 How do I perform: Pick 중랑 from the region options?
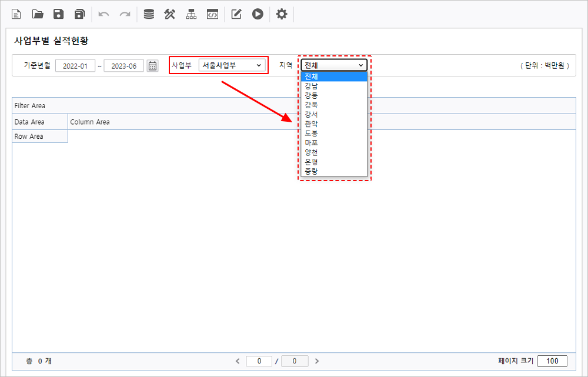312,171
